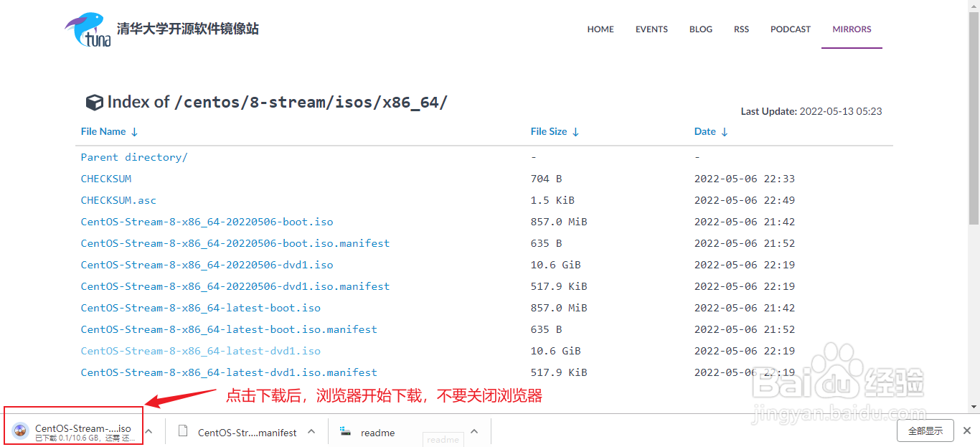
Task: Sort by Date column arrow
Action: [x=724, y=132]
